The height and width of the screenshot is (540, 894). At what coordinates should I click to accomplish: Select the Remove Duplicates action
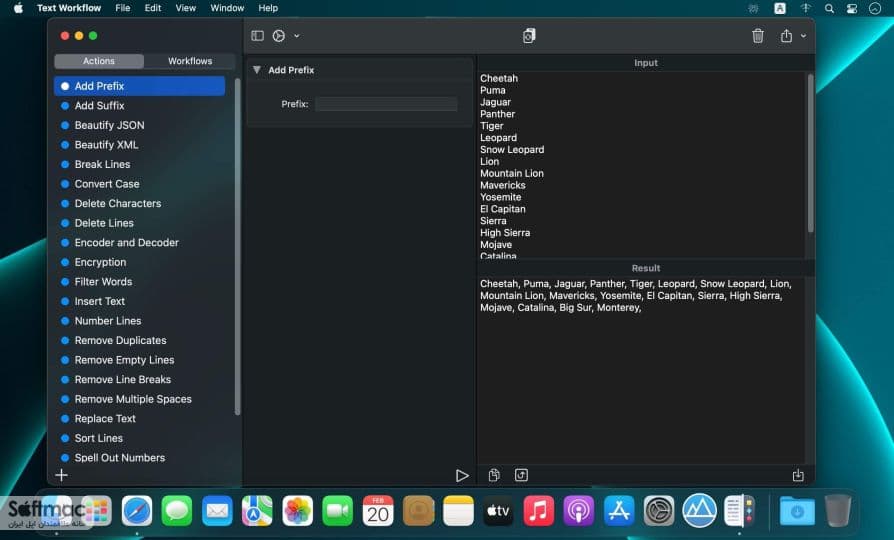point(140,340)
